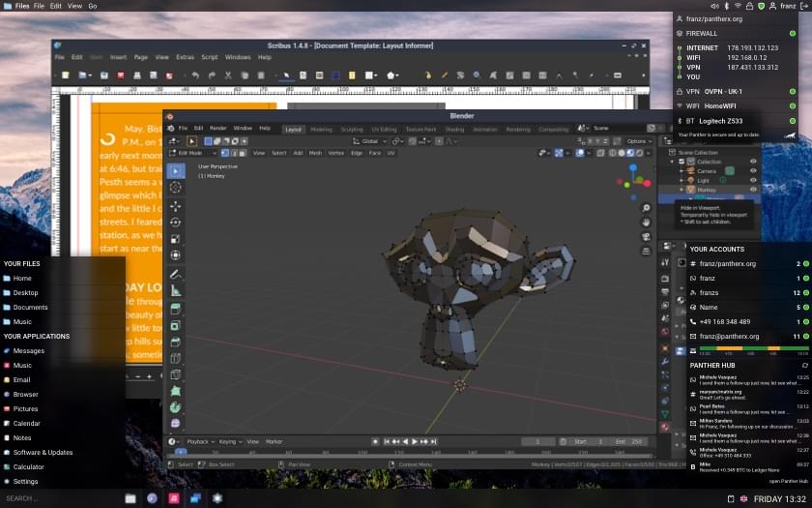Viewport: 812px width, 508px height.
Task: Click the pan hand icon in Blender viewport
Action: pos(646,223)
